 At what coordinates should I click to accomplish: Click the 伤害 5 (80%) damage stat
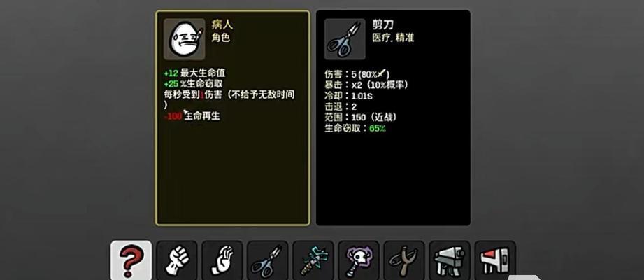(x=357, y=74)
